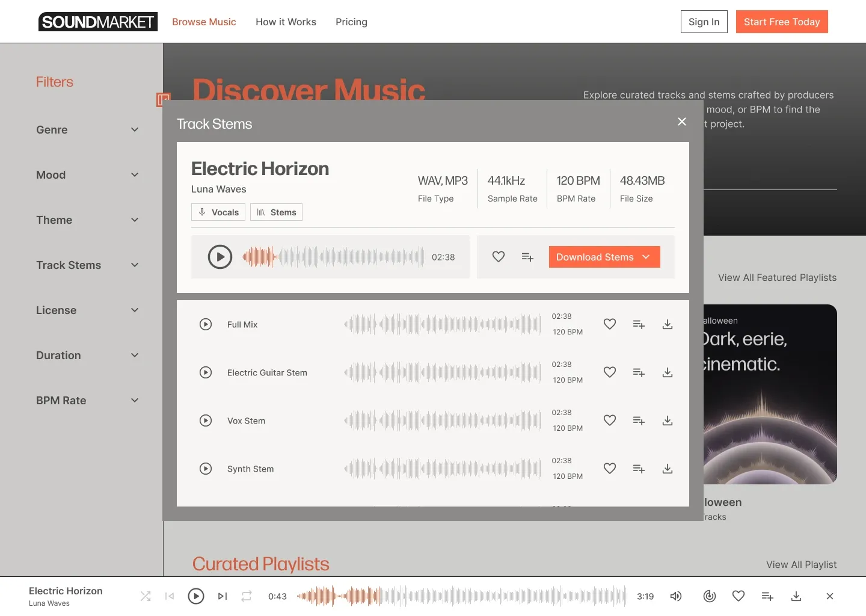Play the Vox Stem
The width and height of the screenshot is (866, 616).
tap(206, 420)
